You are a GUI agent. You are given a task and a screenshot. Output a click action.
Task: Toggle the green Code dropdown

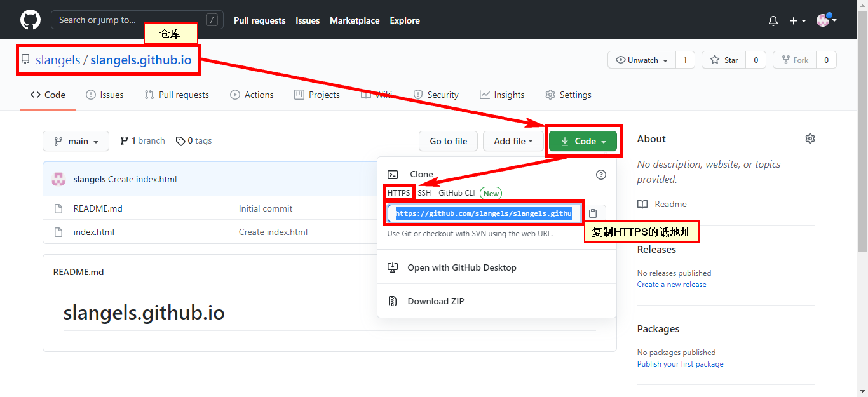[x=583, y=141]
